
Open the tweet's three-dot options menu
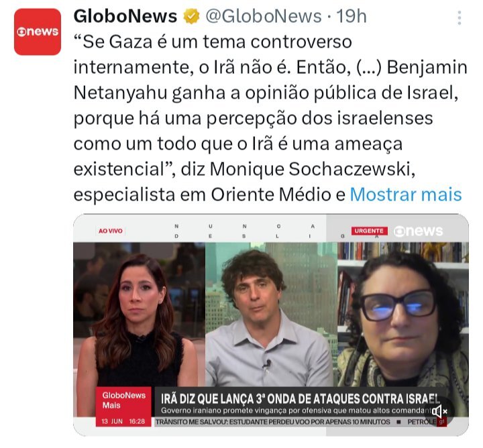click(x=460, y=18)
